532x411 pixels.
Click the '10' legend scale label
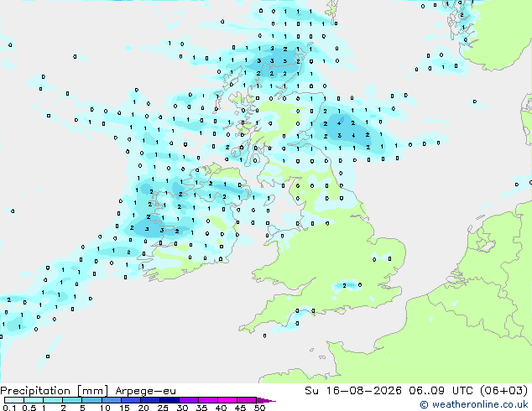click(x=105, y=408)
